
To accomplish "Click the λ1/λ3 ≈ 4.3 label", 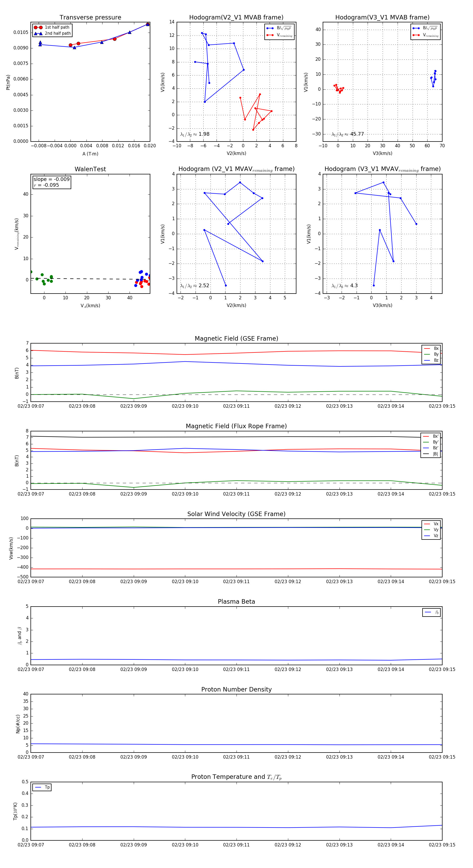I will pyautogui.click(x=345, y=286).
